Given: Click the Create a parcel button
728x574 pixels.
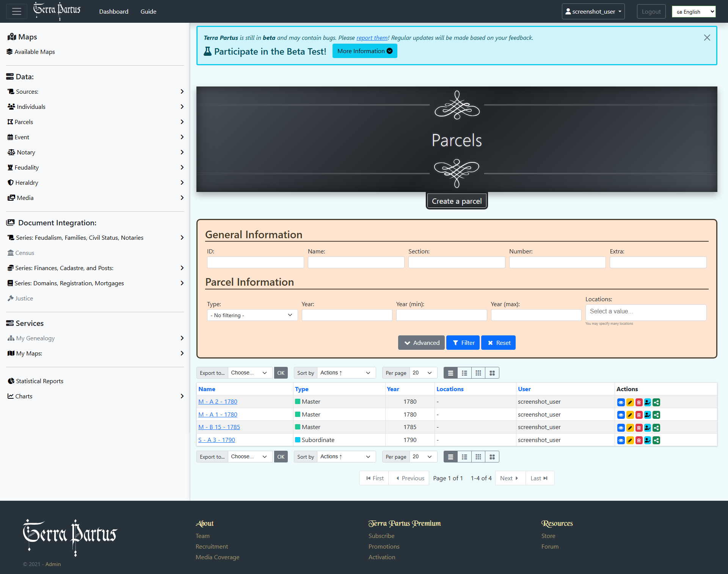Looking at the screenshot, I should coord(457,201).
